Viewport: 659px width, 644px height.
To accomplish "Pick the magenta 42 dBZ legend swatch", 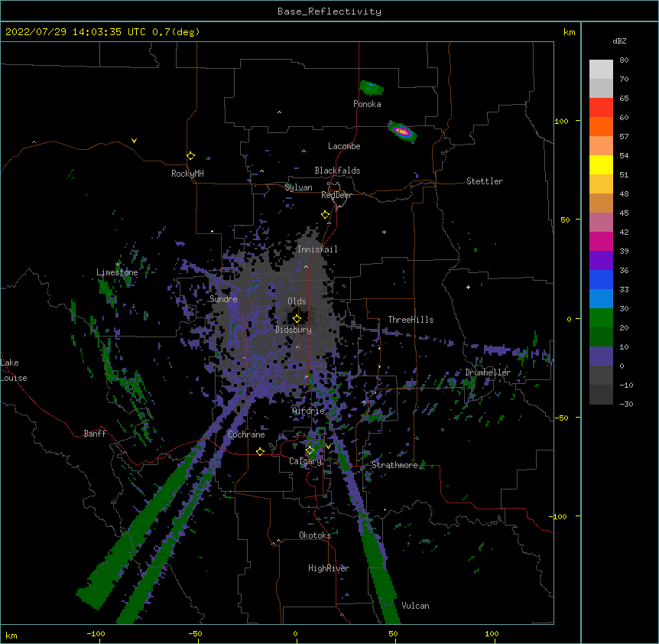I will (601, 241).
